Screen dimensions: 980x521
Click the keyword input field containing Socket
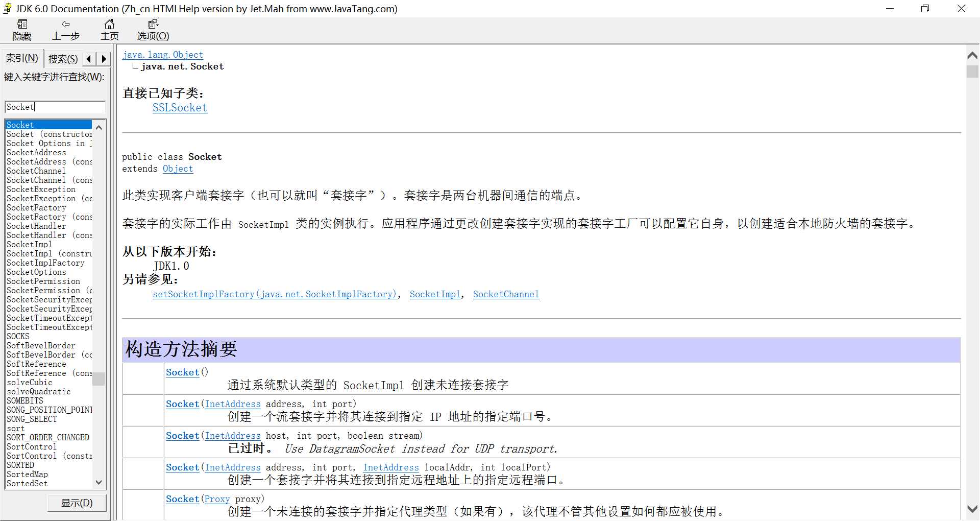click(x=55, y=107)
